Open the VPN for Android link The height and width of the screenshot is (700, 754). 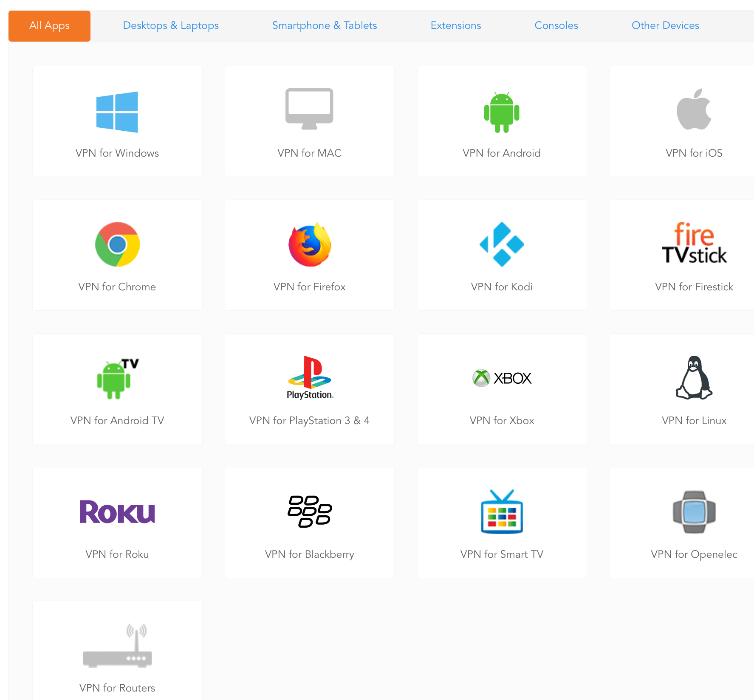[x=502, y=153]
